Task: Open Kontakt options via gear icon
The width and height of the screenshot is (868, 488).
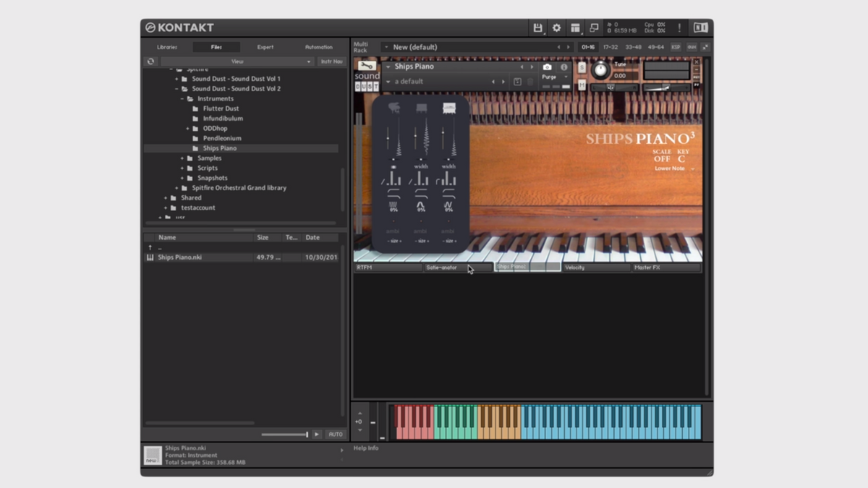Action: pos(556,27)
